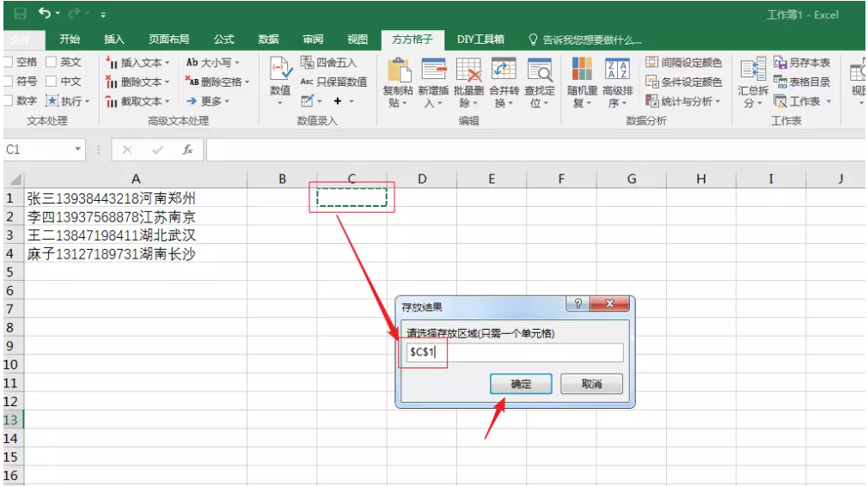The width and height of the screenshot is (868, 486).
Task: Switch to the 公式 tab
Action: click(223, 39)
